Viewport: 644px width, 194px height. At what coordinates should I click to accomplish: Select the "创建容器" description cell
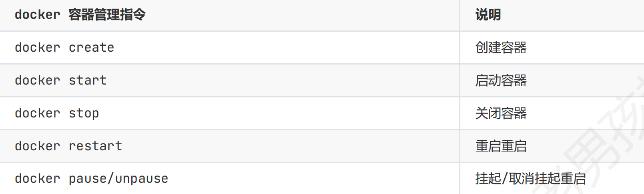(501, 48)
